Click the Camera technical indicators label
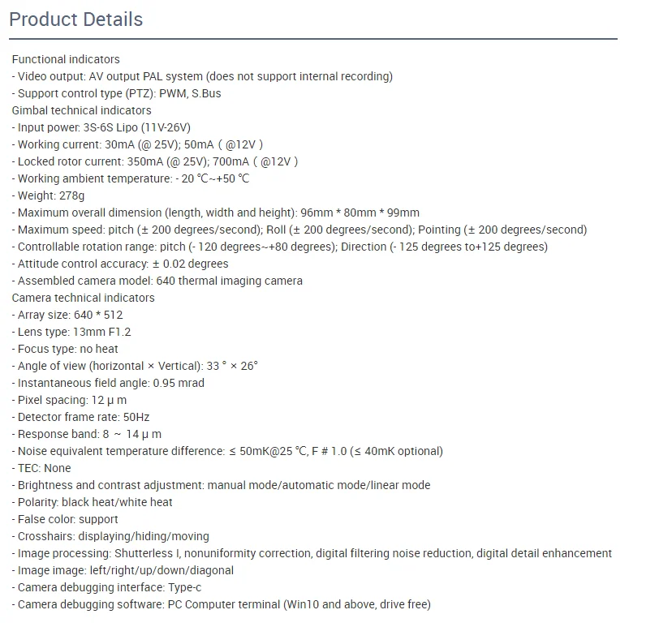 83,298
